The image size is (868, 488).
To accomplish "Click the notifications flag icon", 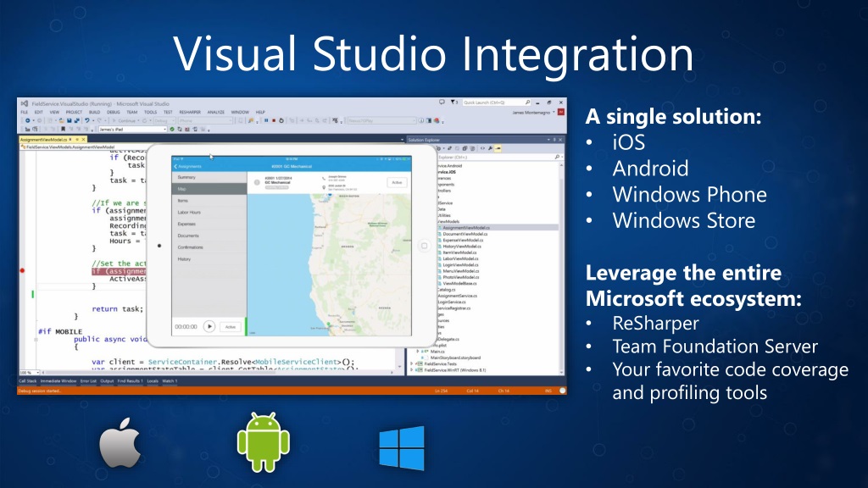I will pos(454,102).
